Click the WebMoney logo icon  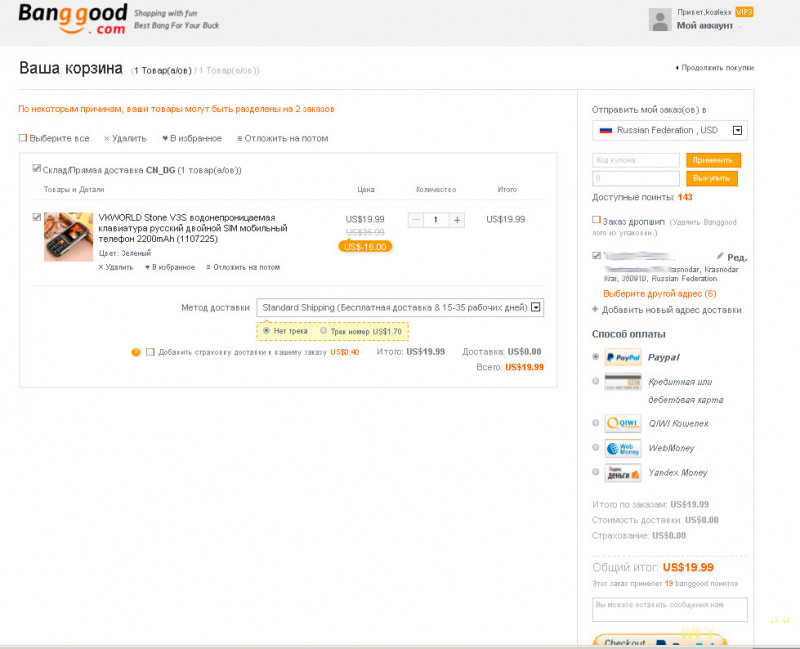[x=623, y=448]
